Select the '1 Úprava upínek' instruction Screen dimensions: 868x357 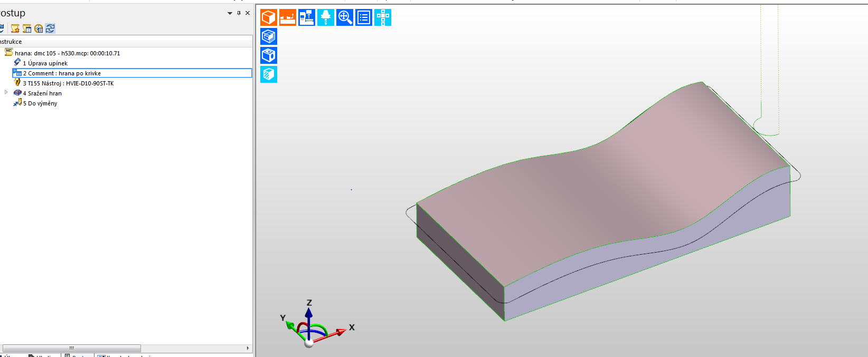coord(45,63)
